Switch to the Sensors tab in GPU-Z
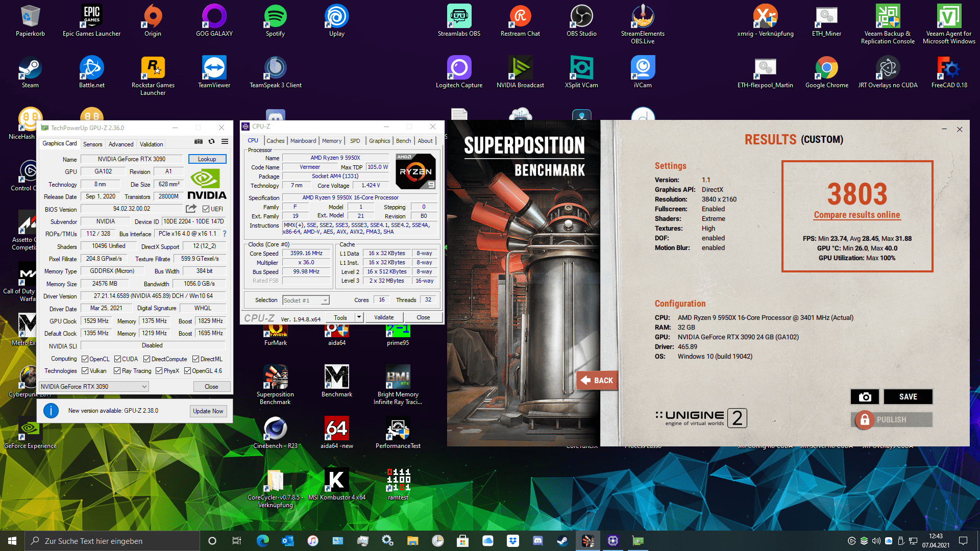Viewport: 980px width, 551px height. click(93, 144)
